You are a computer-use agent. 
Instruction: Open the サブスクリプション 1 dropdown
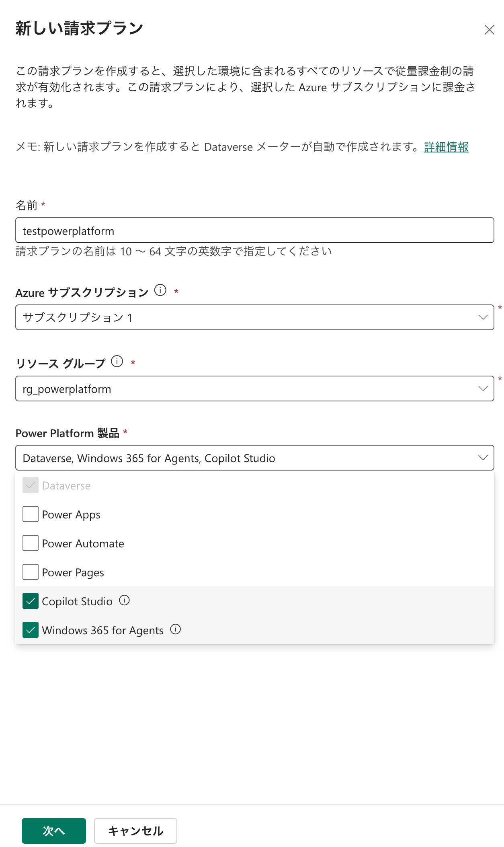(x=254, y=317)
